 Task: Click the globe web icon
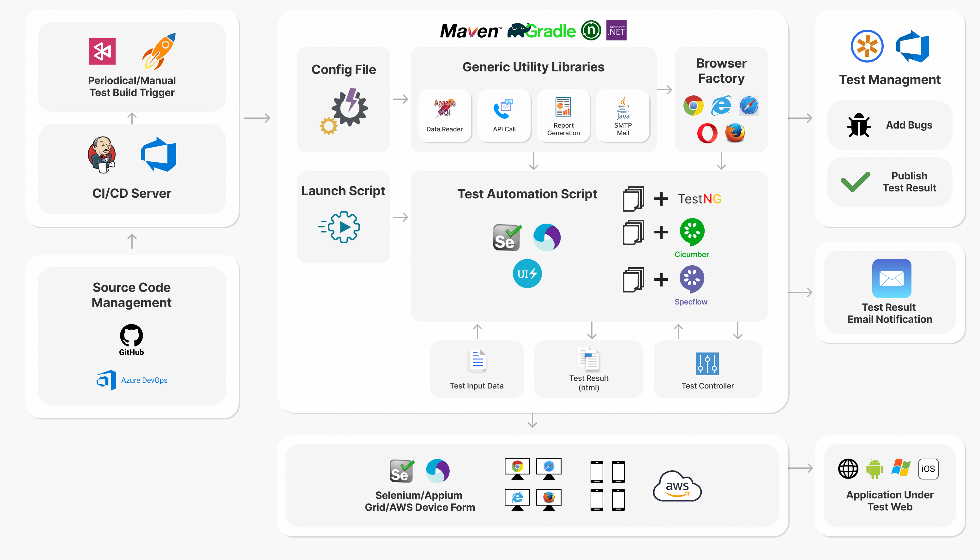(848, 469)
